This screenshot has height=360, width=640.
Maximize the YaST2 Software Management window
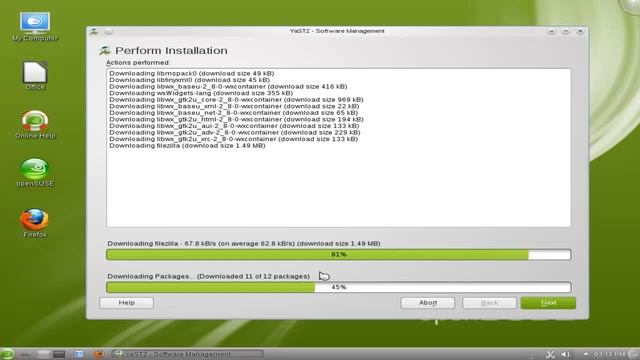tap(566, 31)
